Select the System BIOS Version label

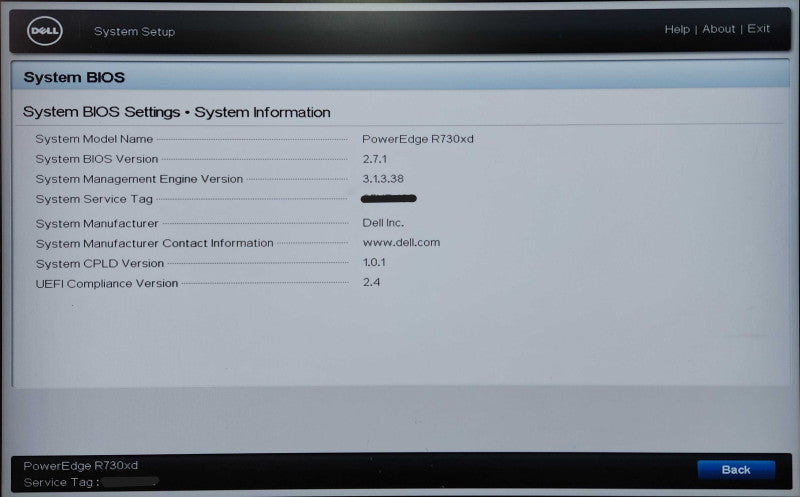[x=96, y=159]
